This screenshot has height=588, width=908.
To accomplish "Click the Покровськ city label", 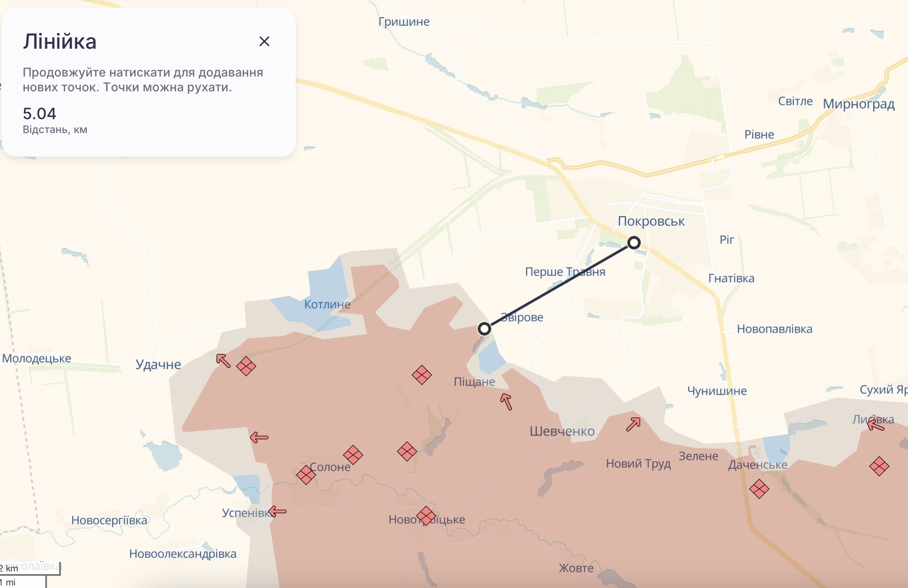I will coord(652,221).
